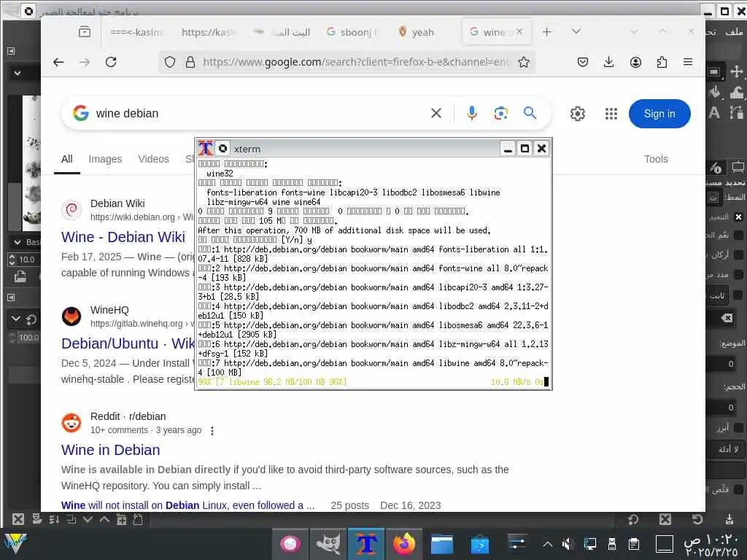
Task: Open GIMP fixed aspect (ثابت) dropdown
Action: 718,295
